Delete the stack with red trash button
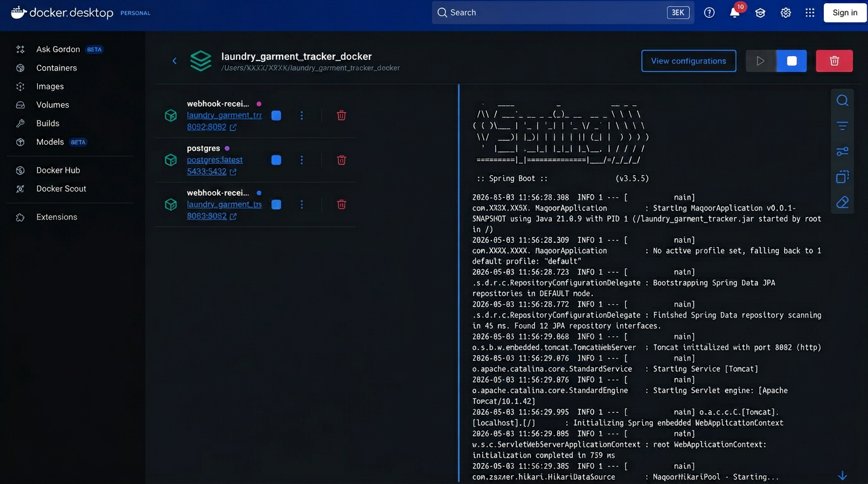 [834, 61]
